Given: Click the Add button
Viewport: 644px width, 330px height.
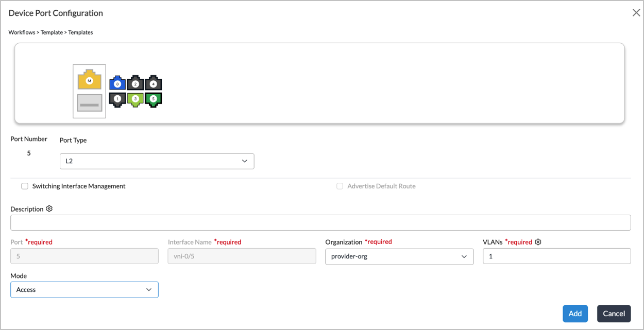Looking at the screenshot, I should click(x=575, y=313).
